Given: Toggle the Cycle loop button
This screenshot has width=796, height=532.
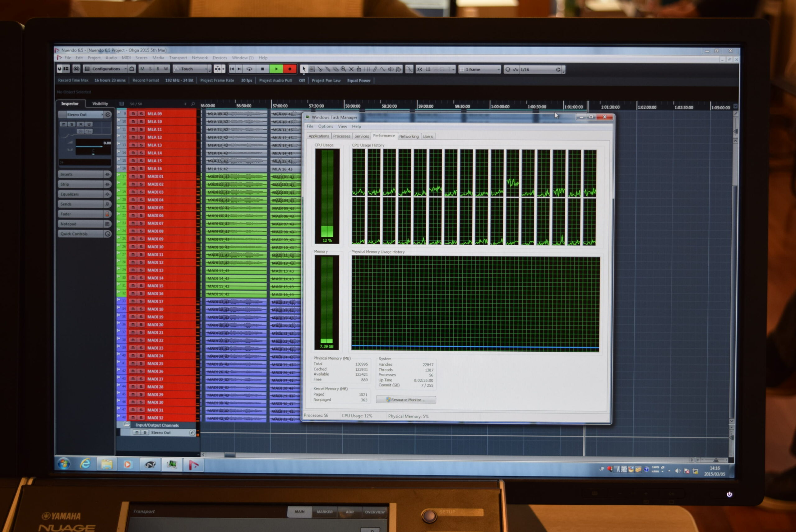Looking at the screenshot, I should tap(249, 69).
